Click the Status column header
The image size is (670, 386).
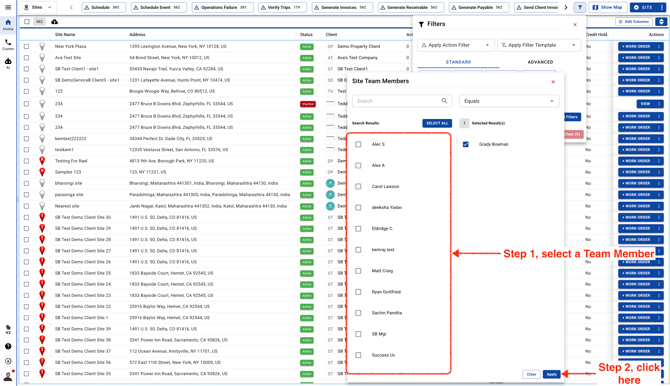click(x=306, y=35)
